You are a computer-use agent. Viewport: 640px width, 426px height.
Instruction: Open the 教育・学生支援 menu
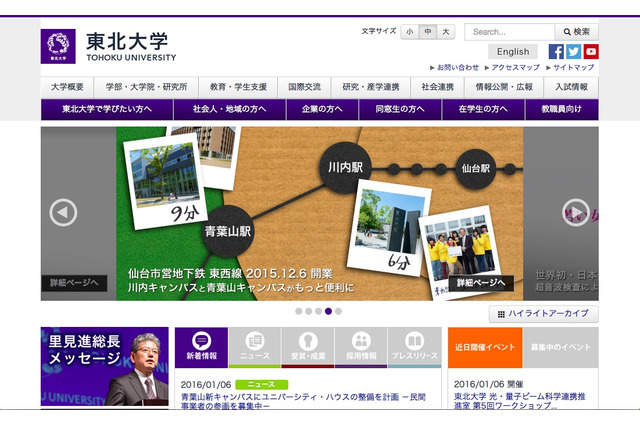[238, 87]
